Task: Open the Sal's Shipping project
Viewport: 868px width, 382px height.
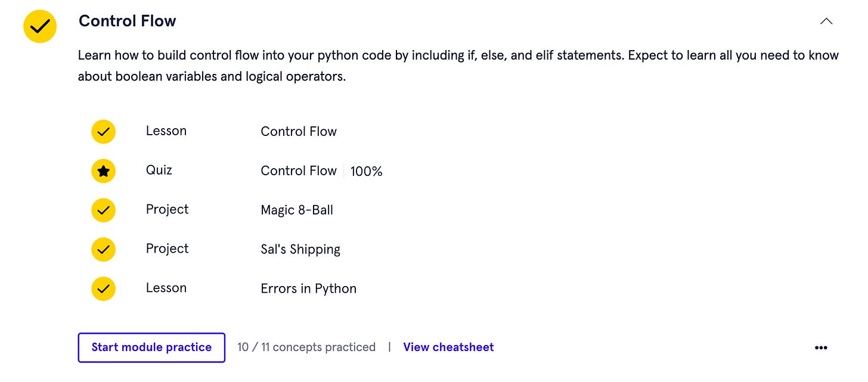Action: click(x=300, y=250)
